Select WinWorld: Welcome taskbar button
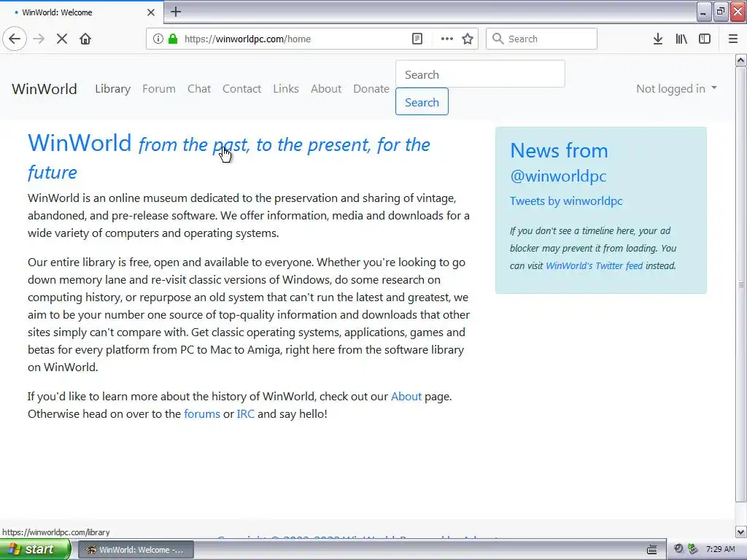 pyautogui.click(x=136, y=550)
